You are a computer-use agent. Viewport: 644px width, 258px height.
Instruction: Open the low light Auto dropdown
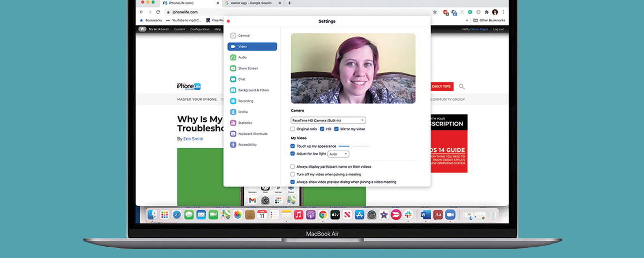click(338, 154)
